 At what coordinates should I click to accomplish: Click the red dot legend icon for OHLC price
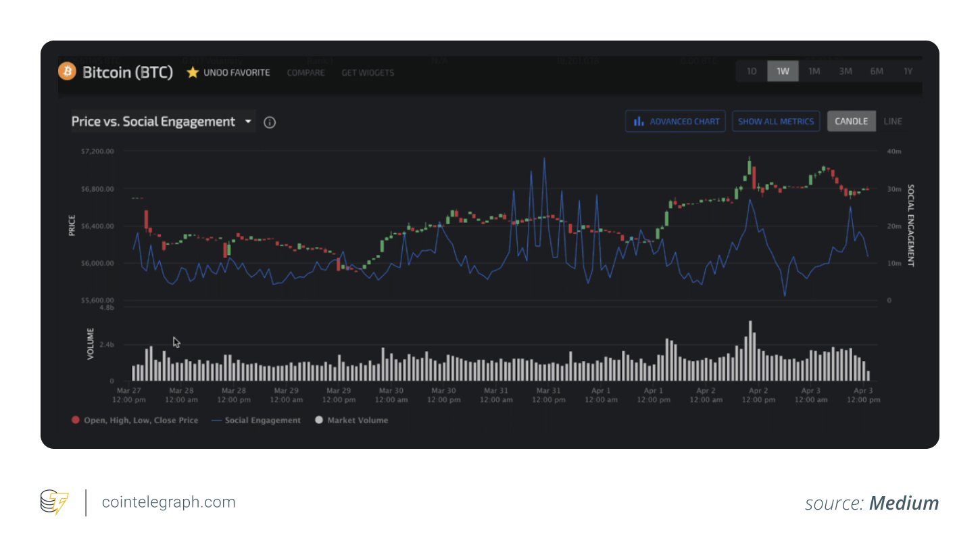coord(75,420)
